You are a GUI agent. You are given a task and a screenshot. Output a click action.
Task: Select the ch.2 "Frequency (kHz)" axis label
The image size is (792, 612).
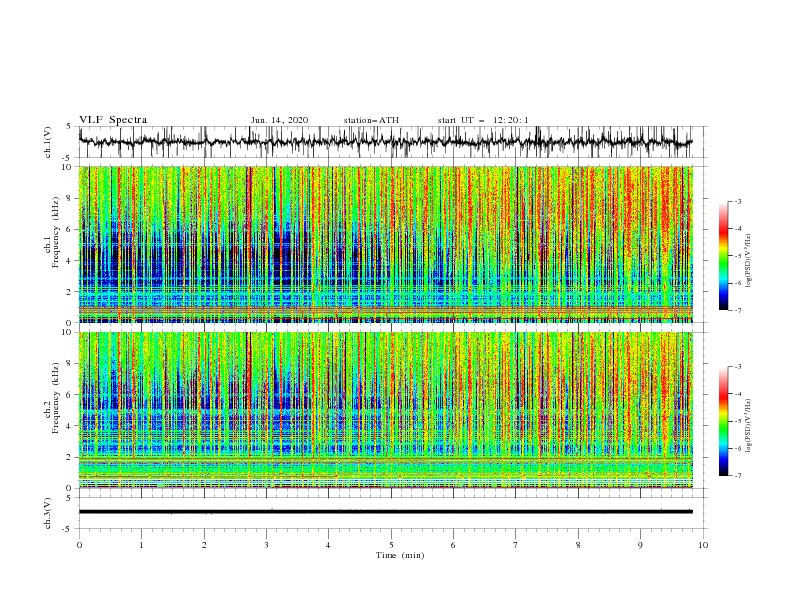(56, 398)
